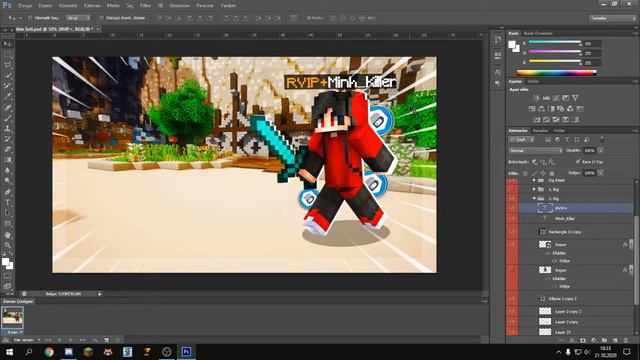Image resolution: width=640 pixels, height=360 pixels.
Task: Select the Horizontal Type tool
Action: click(7, 202)
